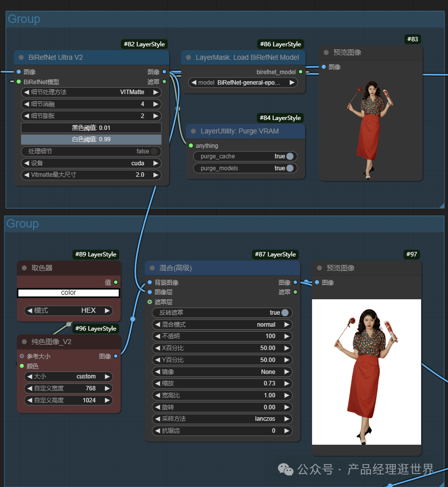Adjust the 白色阈值 0.99 slider

91,139
